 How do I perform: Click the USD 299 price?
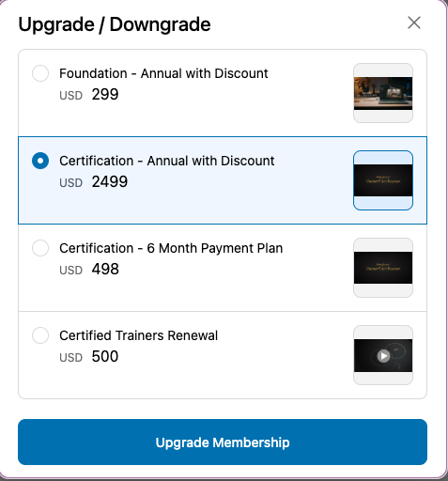(89, 94)
